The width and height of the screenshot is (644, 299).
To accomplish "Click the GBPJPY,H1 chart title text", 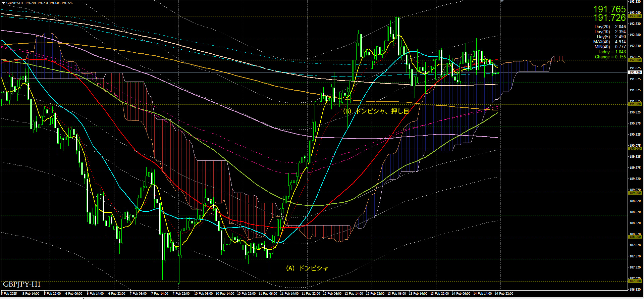I will tap(15, 3).
